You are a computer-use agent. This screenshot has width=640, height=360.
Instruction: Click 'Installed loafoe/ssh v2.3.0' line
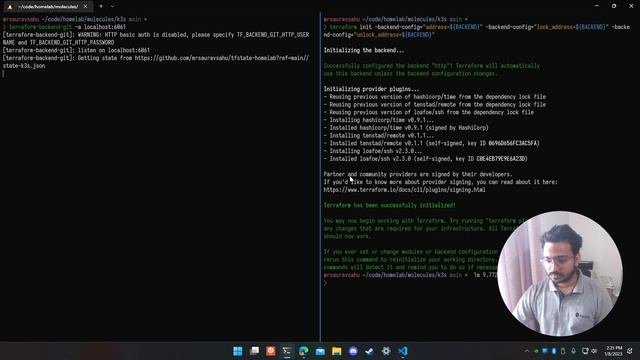coord(425,159)
